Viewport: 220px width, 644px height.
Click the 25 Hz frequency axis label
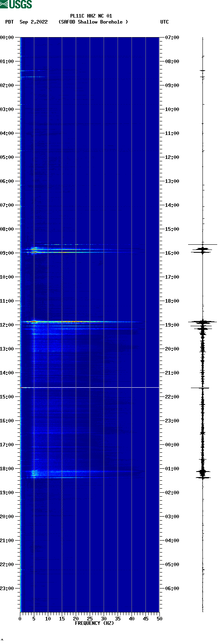(x=90, y=619)
